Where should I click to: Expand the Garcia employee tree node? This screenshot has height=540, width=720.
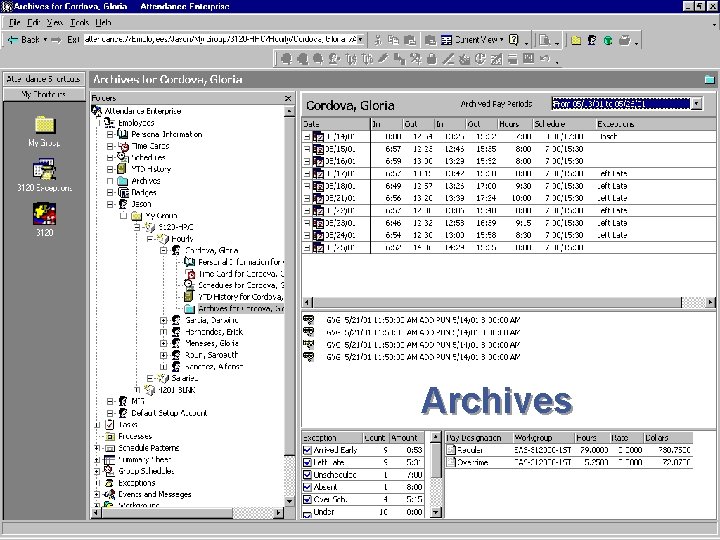[x=163, y=320]
